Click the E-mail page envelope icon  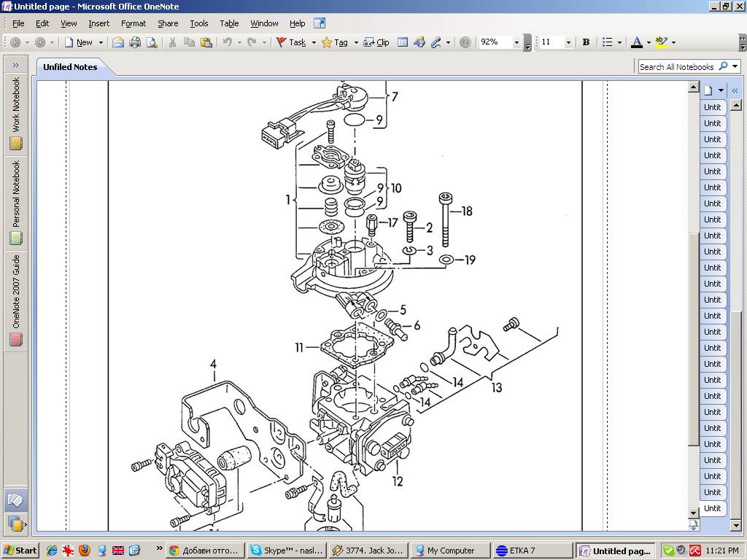click(118, 42)
